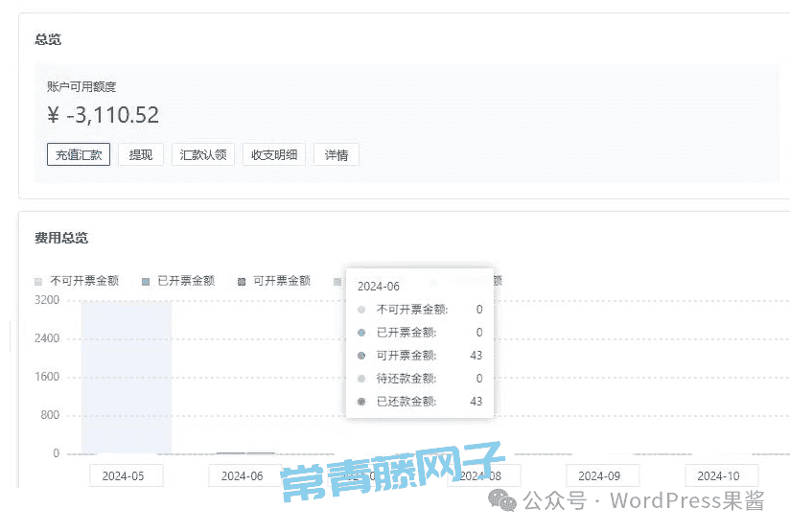Click the 2400 y-axis value
The image size is (790, 532).
pos(47,338)
